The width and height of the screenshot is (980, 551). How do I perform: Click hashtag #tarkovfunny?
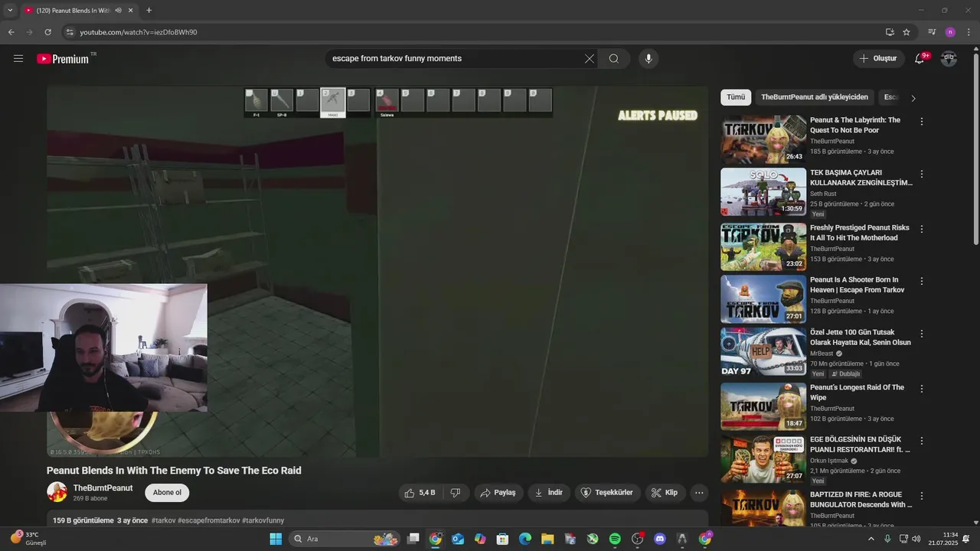(263, 520)
